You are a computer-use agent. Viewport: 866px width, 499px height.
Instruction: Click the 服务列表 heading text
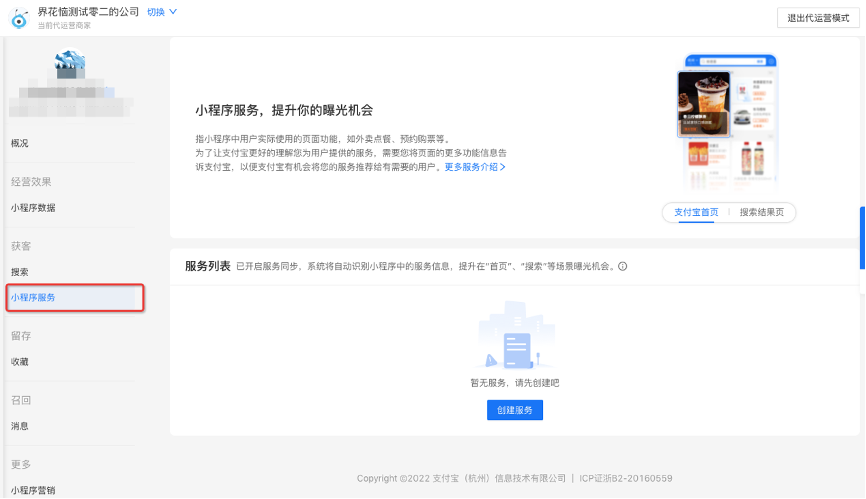click(x=208, y=266)
